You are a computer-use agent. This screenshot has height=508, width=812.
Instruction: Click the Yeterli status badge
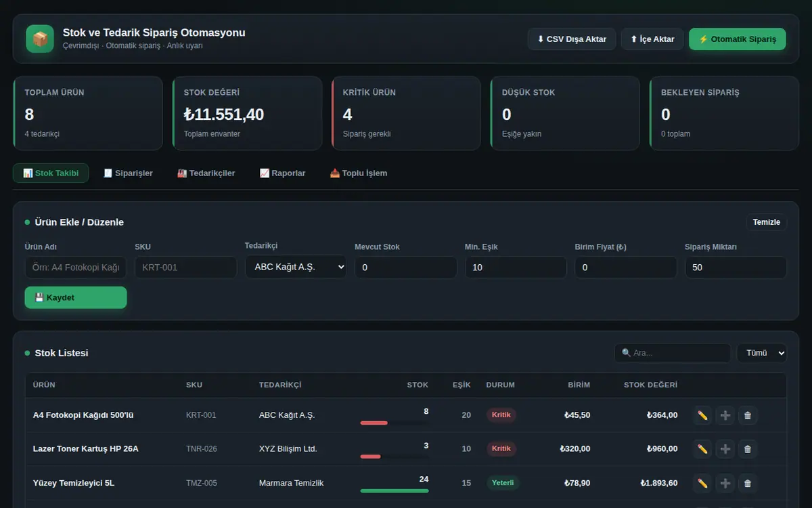click(x=503, y=483)
